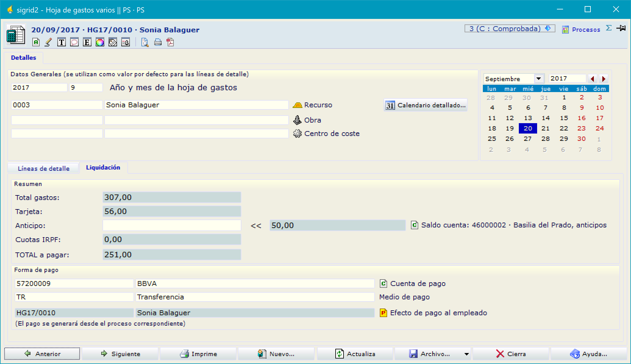The height and width of the screenshot is (364, 631).
Task: Click the empty Obra code field
Action: [57, 120]
